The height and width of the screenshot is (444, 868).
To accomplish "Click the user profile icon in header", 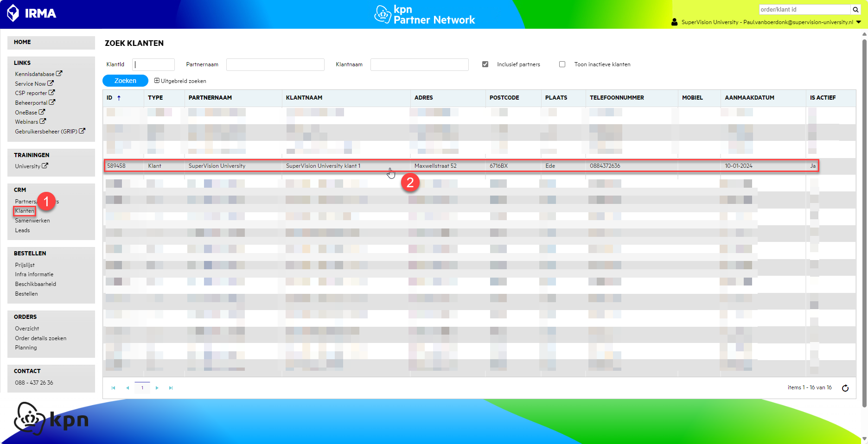I will tap(674, 22).
